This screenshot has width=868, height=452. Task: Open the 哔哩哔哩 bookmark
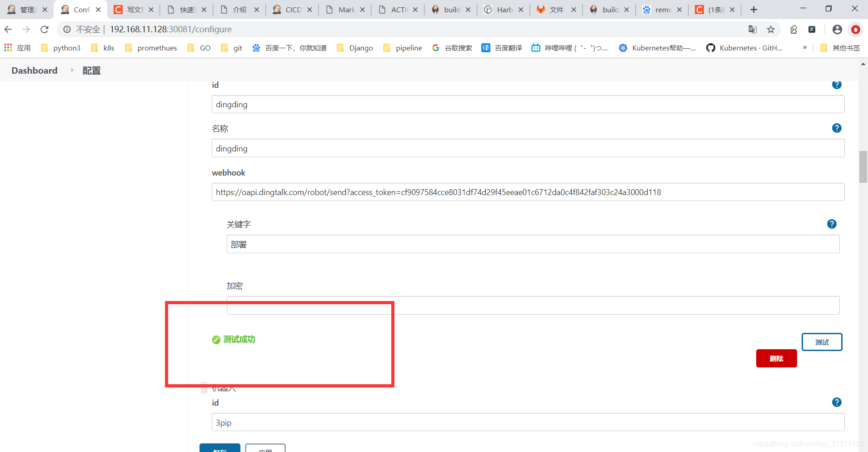[569, 48]
